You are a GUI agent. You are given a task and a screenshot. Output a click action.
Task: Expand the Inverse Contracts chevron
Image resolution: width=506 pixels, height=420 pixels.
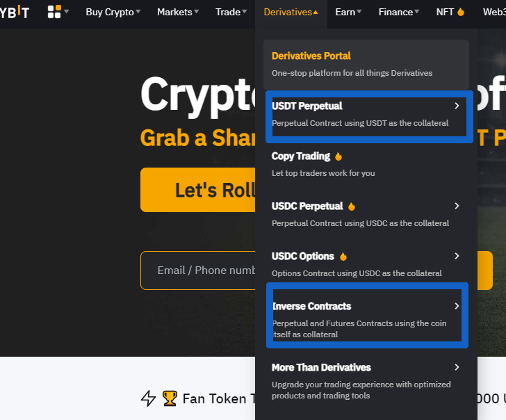click(457, 306)
